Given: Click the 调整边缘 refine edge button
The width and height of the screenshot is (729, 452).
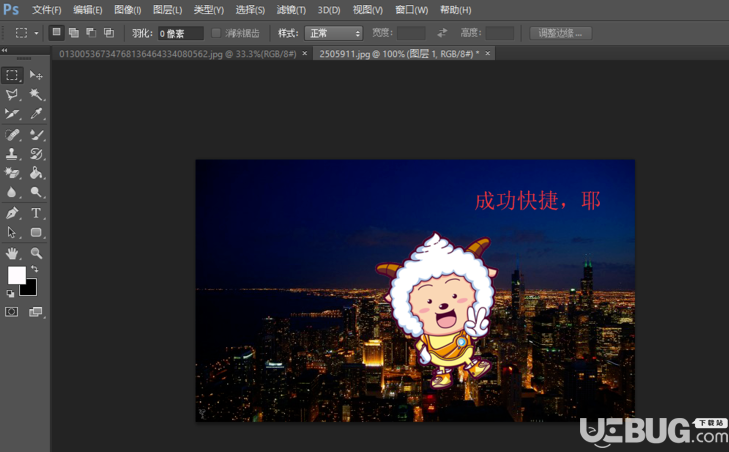Looking at the screenshot, I should [x=561, y=33].
